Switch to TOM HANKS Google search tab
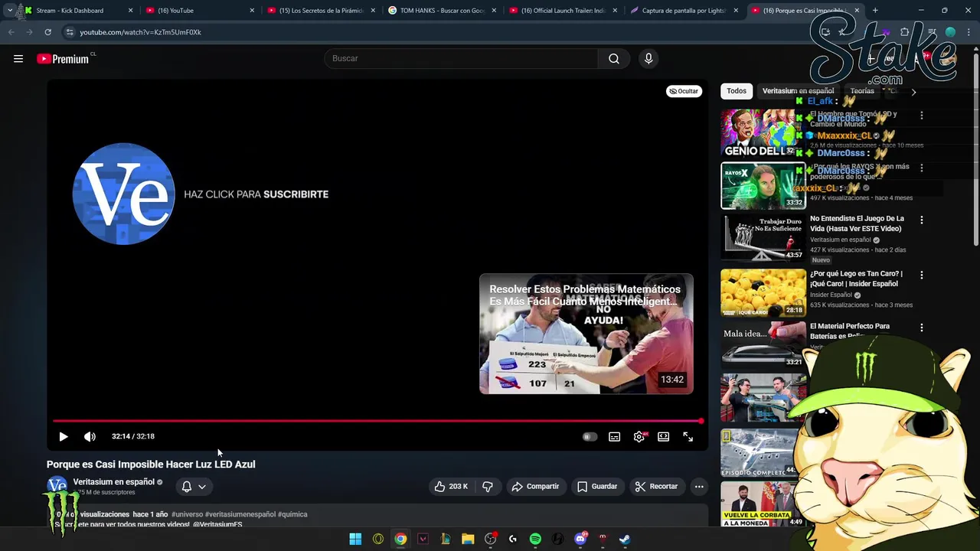 point(443,11)
